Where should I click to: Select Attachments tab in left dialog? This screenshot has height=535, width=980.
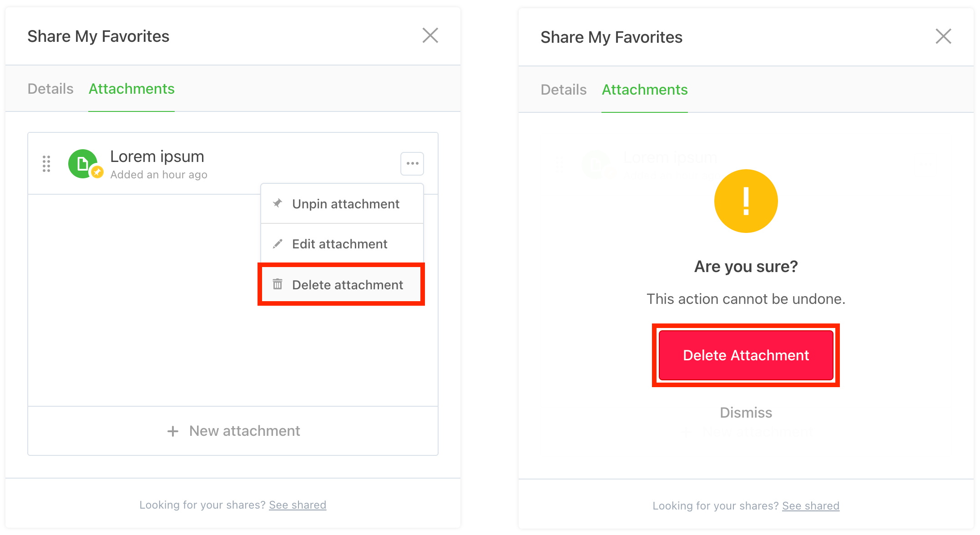[x=131, y=89]
